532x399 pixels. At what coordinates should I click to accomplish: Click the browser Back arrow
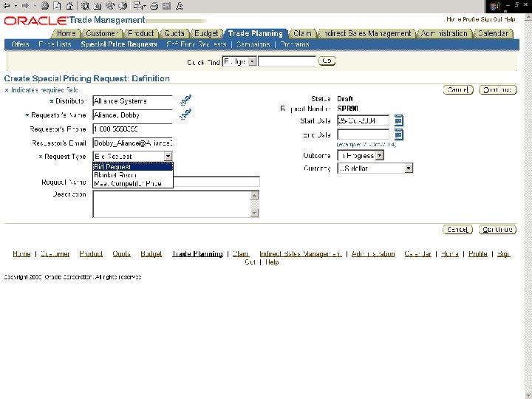point(7,6)
